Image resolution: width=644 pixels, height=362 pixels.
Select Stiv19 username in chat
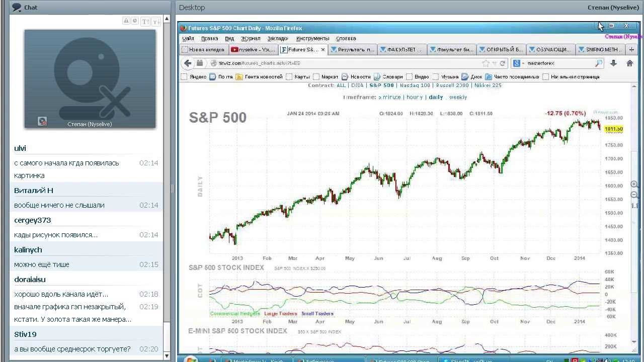coord(25,334)
